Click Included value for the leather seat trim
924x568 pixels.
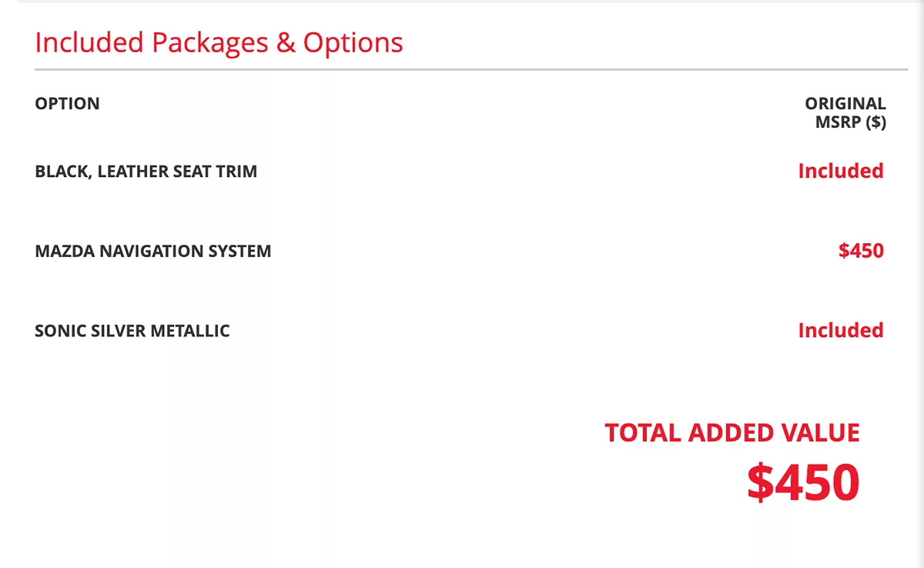[x=840, y=171]
